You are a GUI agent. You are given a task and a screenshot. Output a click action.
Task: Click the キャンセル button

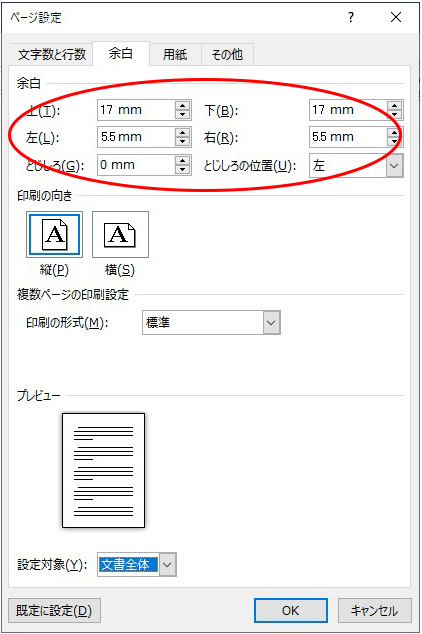[x=375, y=611]
